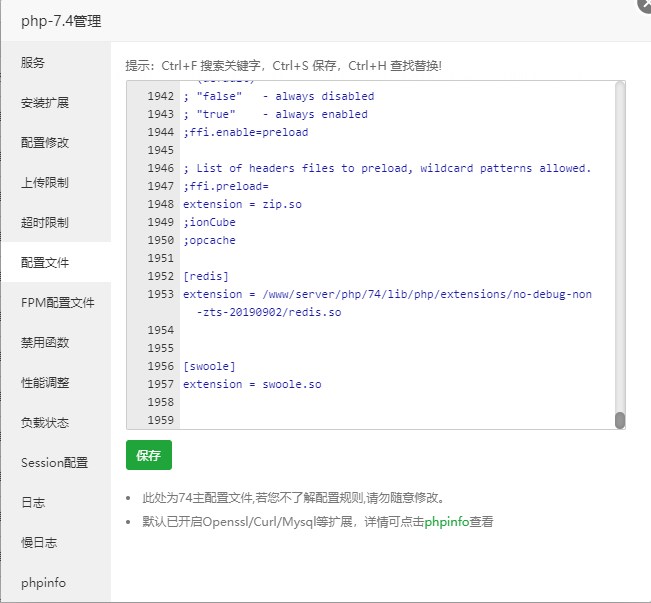The height and width of the screenshot is (603, 651).
Task: Click the green 保存 button
Action: (149, 455)
